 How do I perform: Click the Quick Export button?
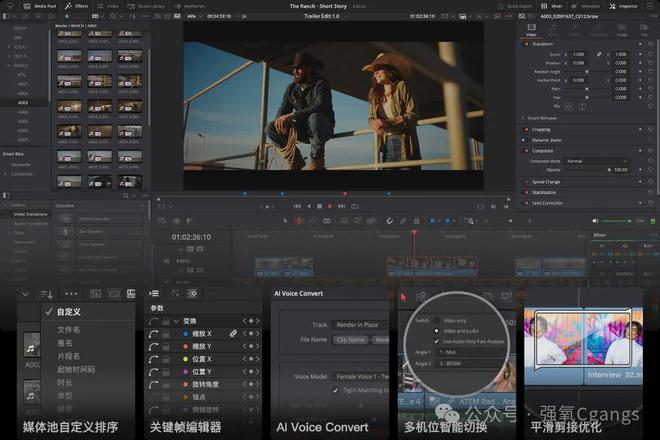pos(517,5)
